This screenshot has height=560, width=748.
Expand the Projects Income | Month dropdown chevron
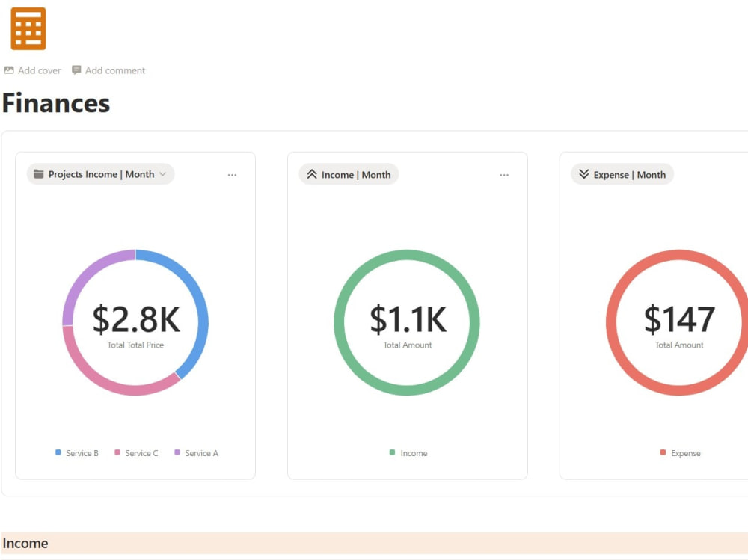click(x=162, y=174)
